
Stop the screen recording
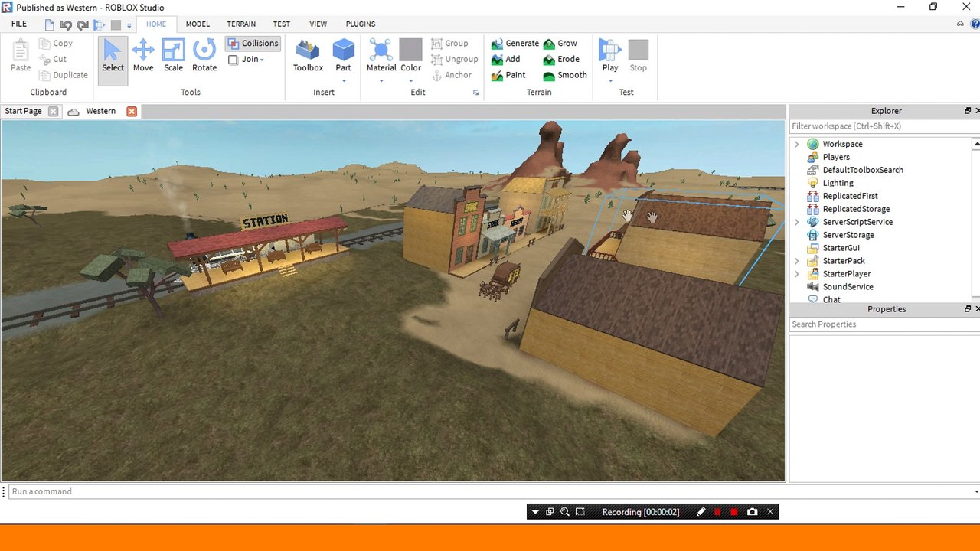pos(734,512)
